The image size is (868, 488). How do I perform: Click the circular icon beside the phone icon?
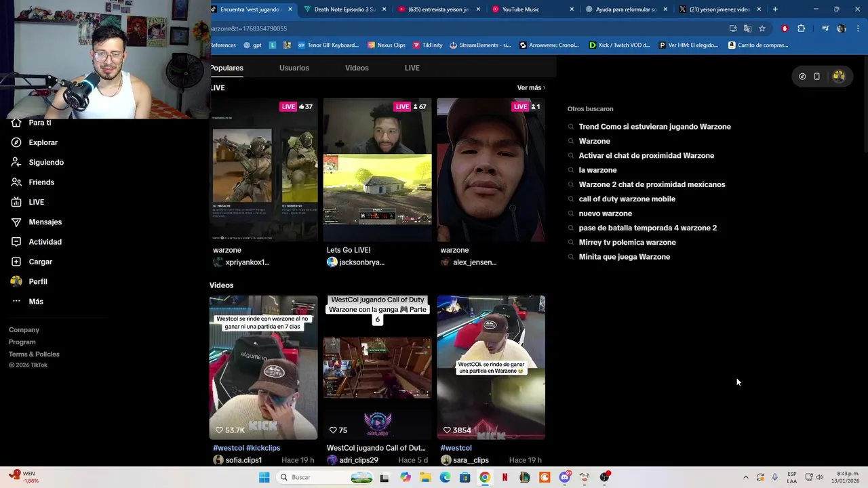(802, 77)
